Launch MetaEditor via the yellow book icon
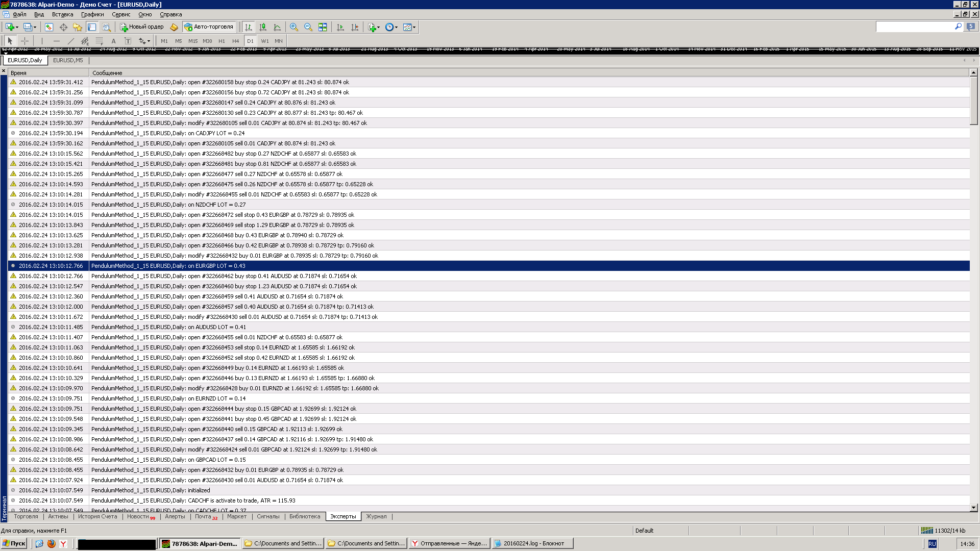The width and height of the screenshot is (980, 551). pyautogui.click(x=174, y=27)
